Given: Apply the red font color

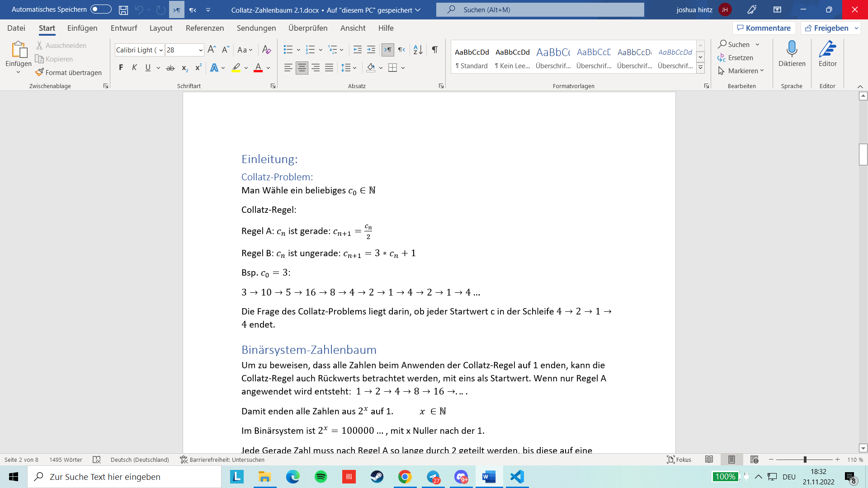Looking at the screenshot, I should [x=258, y=68].
